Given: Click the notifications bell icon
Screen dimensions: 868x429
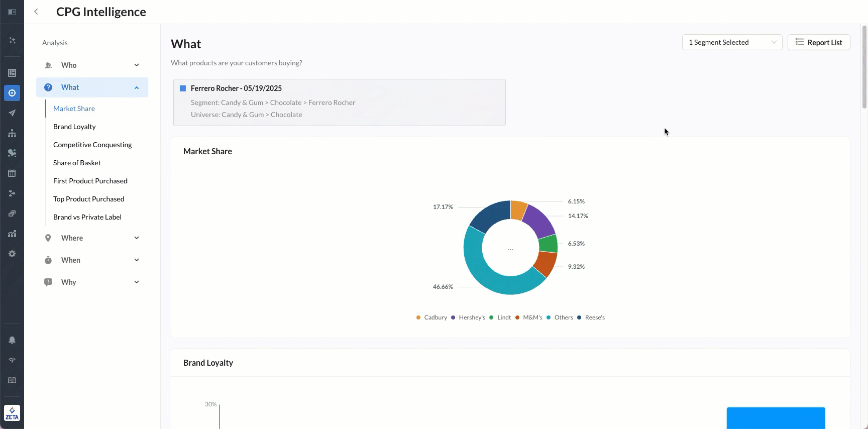Looking at the screenshot, I should point(12,340).
